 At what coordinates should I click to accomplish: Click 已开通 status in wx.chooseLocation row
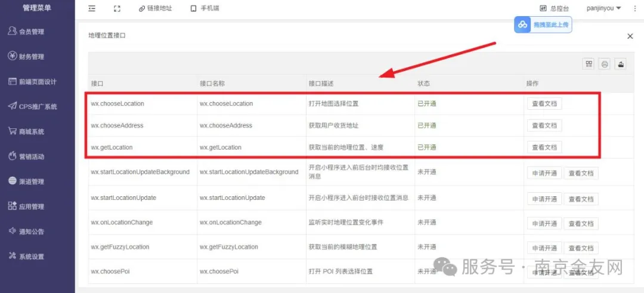click(x=427, y=104)
